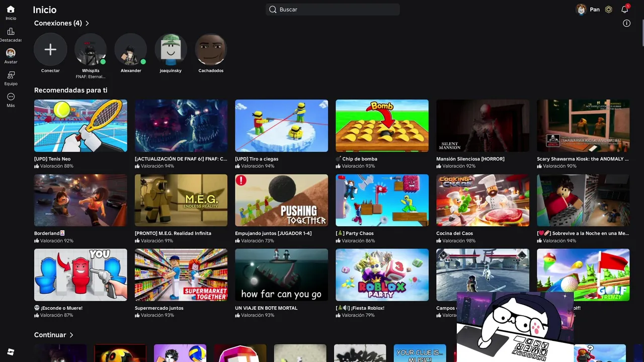Focus the Buscar search field
Screen dimensions: 644x362
click(x=333, y=10)
